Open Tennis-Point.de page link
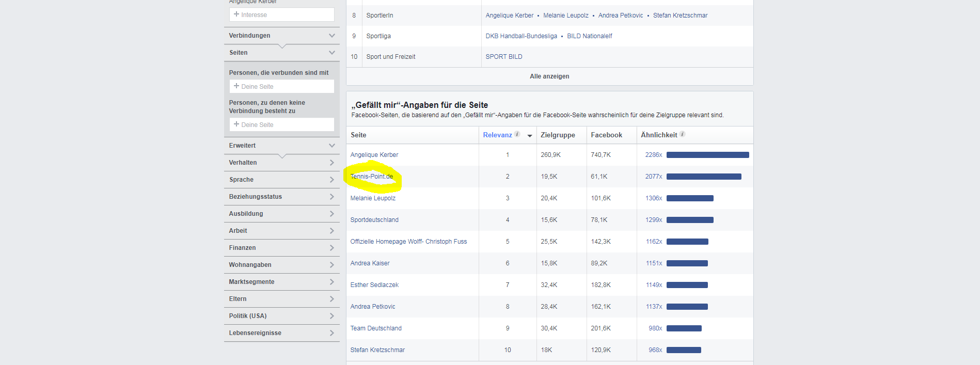 (x=372, y=177)
